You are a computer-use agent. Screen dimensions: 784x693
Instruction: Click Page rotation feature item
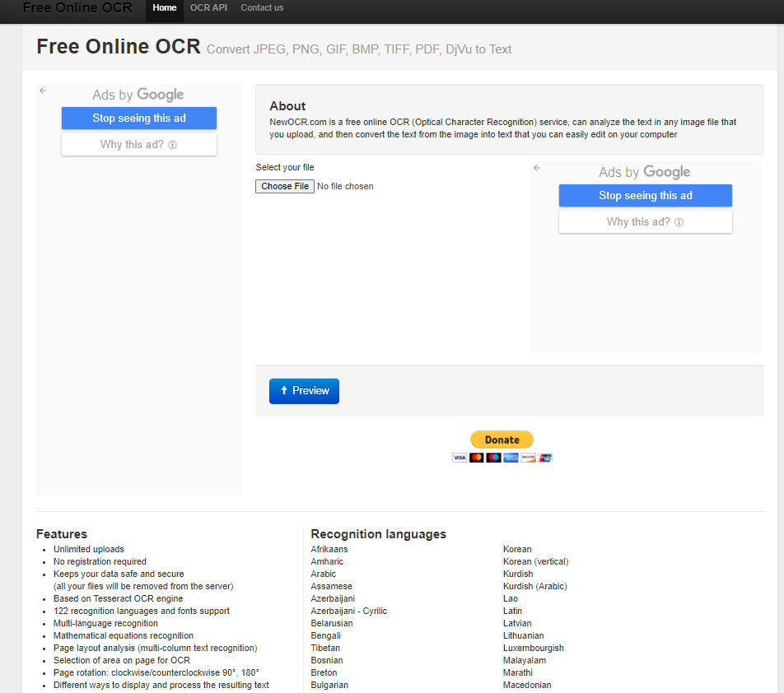click(x=156, y=672)
